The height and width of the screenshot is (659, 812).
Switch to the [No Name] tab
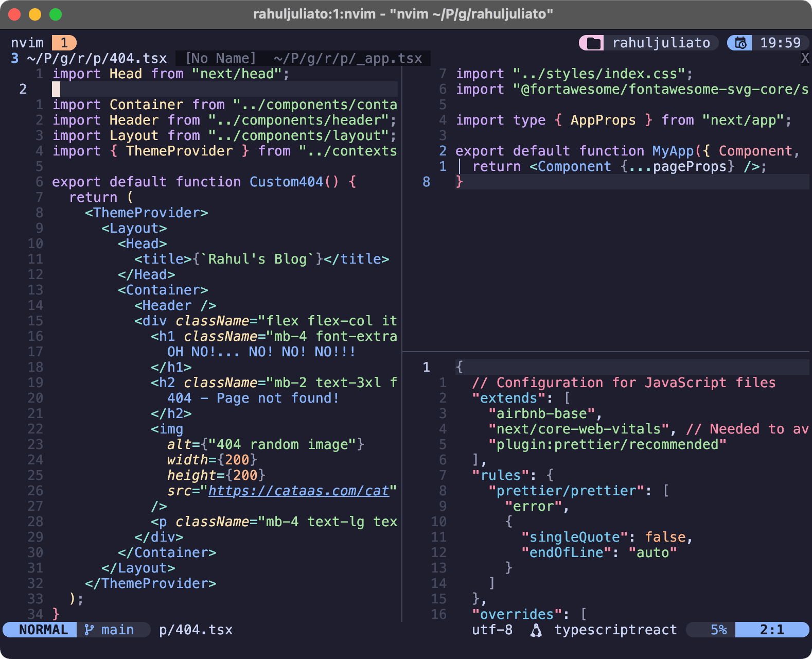click(220, 58)
